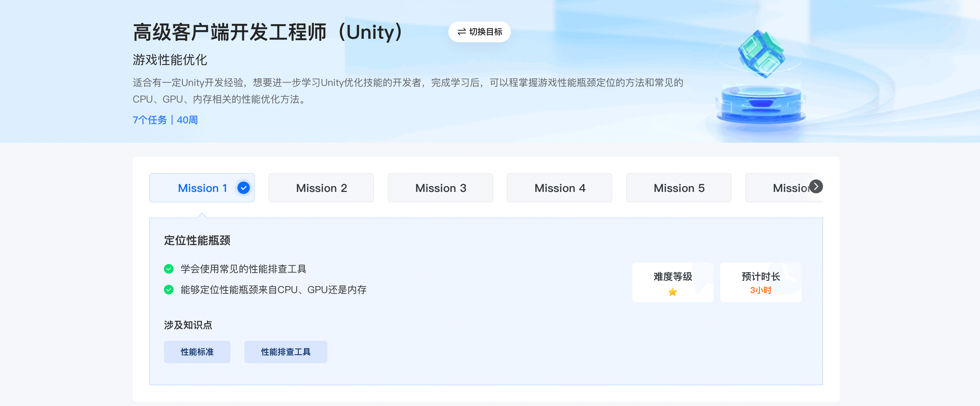Image resolution: width=980 pixels, height=406 pixels.
Task: Click the 定位性能瓶颈 heading
Action: [197, 240]
